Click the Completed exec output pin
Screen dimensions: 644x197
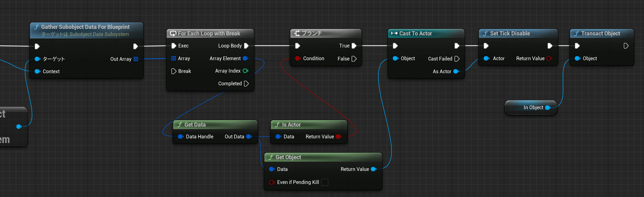click(246, 83)
